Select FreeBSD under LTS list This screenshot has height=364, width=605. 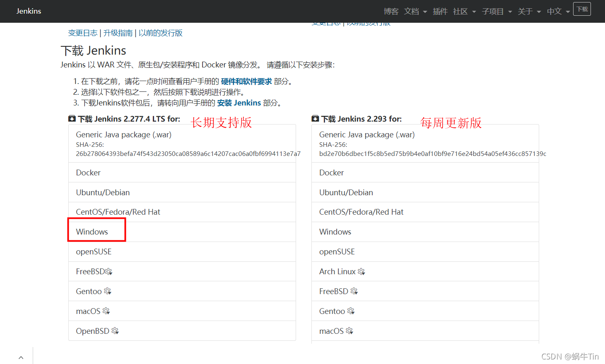pos(182,271)
